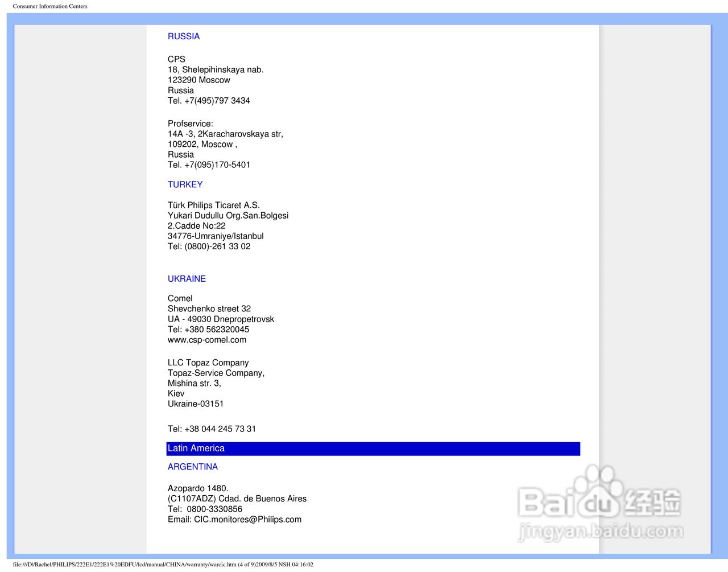Viewport: 728px width, 572px height.
Task: Click '123290 Moscow' postal line
Action: [x=198, y=80]
